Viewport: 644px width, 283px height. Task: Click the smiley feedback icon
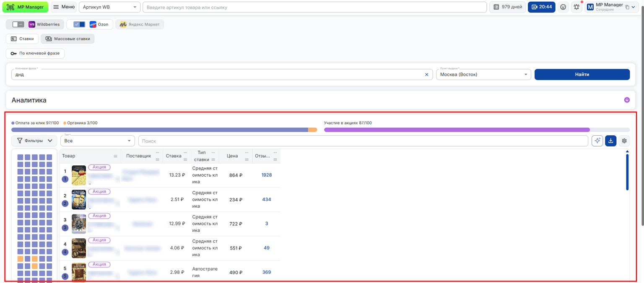coord(563,7)
